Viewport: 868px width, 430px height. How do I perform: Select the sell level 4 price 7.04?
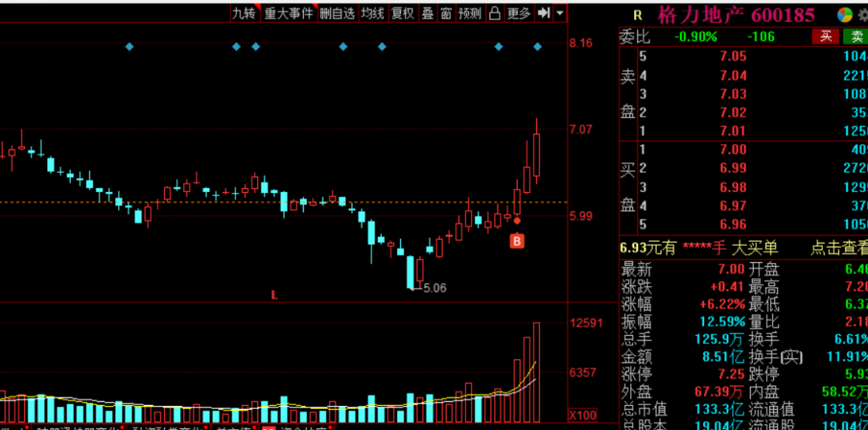[733, 76]
